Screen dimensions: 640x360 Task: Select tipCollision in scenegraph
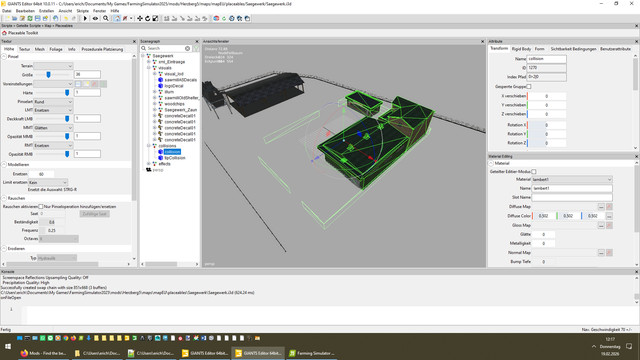coord(175,158)
